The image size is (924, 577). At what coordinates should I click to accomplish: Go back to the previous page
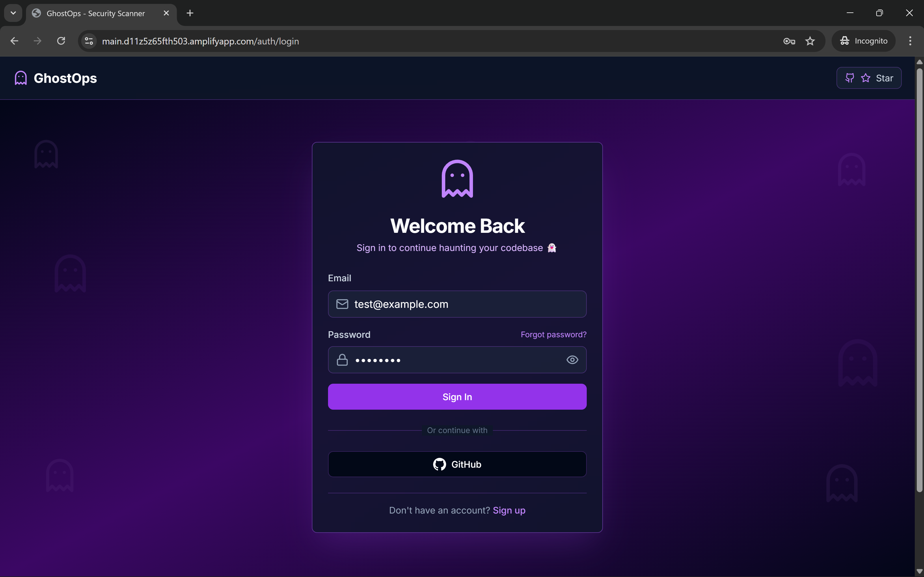(x=14, y=41)
